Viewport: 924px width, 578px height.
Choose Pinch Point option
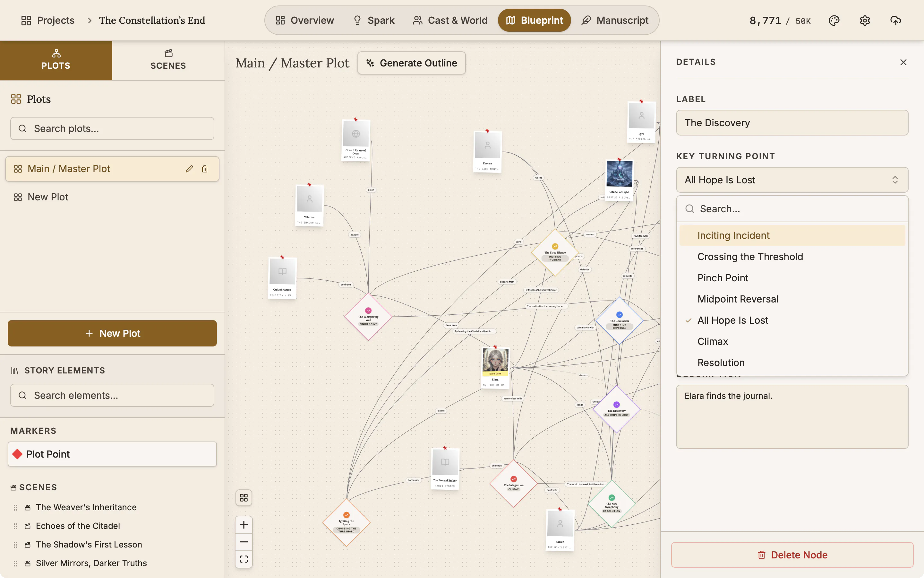tap(792, 278)
